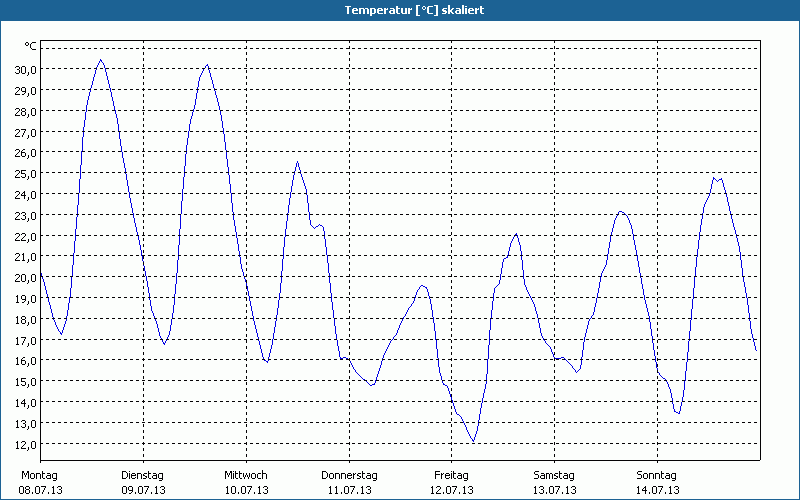Screen dimensions: 800x500
Task: Choose the "Donnerstag" day label
Action: point(349,475)
